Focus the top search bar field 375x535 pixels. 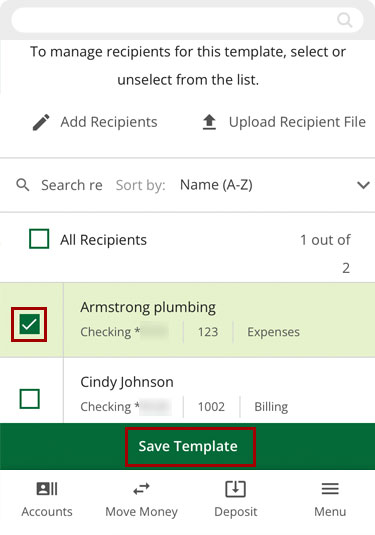point(187,20)
